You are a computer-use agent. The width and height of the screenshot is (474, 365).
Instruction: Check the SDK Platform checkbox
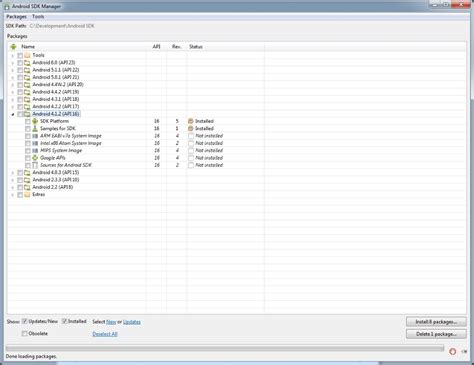pyautogui.click(x=28, y=121)
